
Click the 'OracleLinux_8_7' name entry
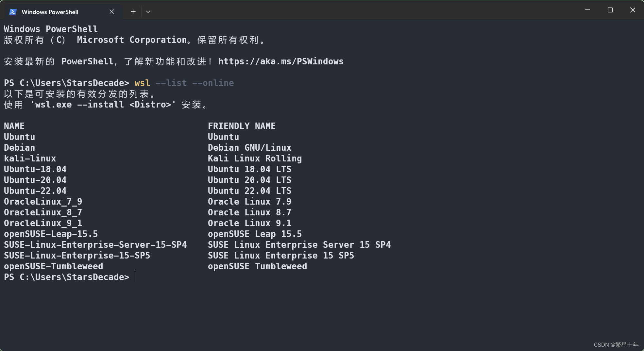(43, 212)
